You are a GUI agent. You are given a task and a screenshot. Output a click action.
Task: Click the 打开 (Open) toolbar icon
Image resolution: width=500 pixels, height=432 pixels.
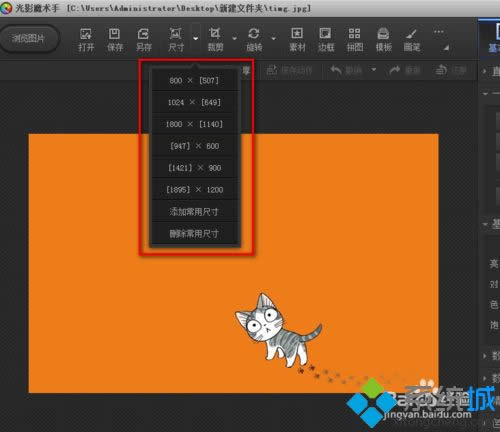(86, 40)
